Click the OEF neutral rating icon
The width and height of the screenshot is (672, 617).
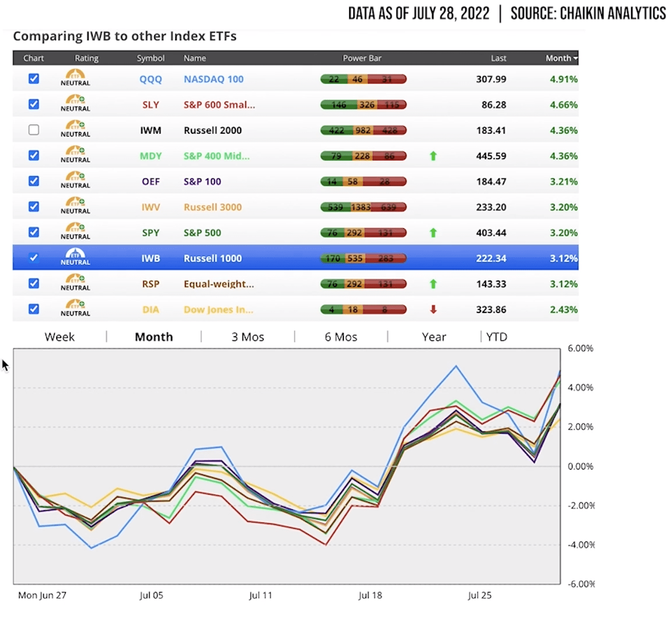(x=76, y=180)
